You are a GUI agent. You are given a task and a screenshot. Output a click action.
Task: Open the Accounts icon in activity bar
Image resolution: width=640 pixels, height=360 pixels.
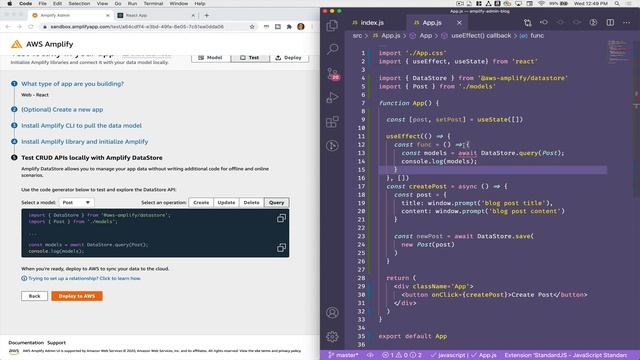coord(332,313)
